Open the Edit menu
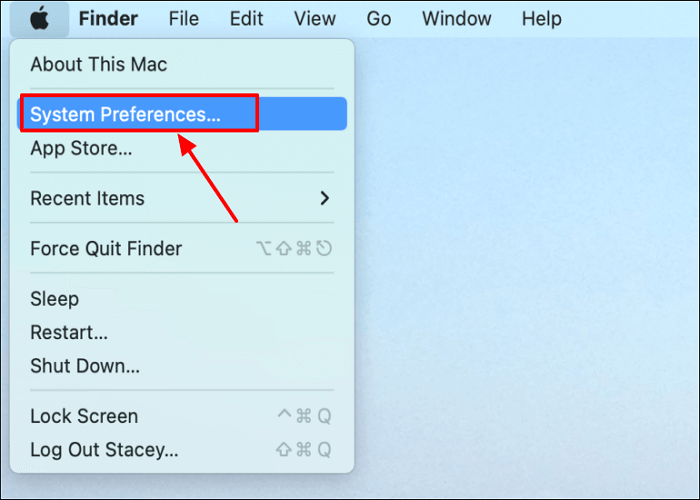This screenshot has height=500, width=700. pos(247,19)
